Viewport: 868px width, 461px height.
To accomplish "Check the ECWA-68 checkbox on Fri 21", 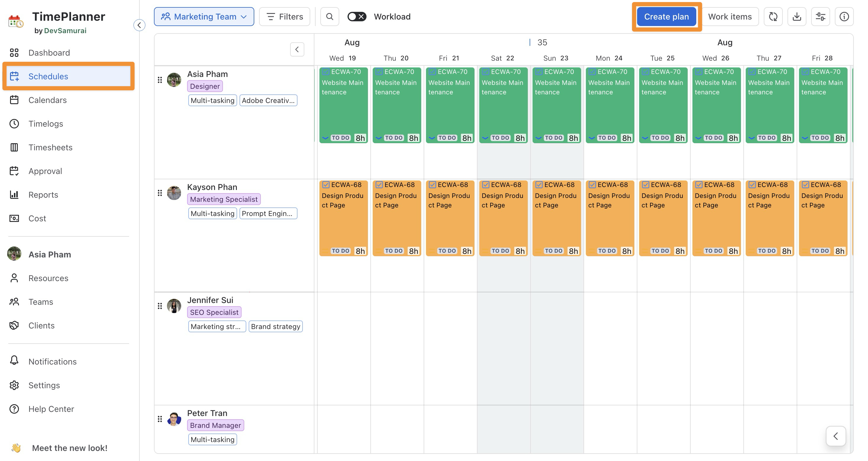I will [432, 185].
